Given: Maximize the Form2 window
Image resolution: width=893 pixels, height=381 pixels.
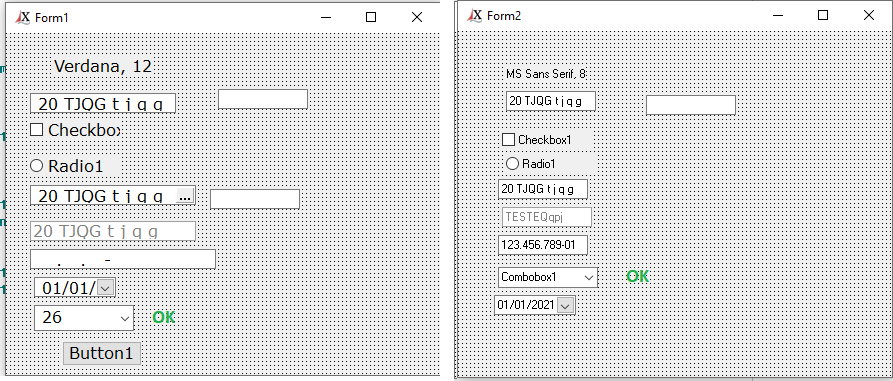Looking at the screenshot, I should tap(823, 15).
